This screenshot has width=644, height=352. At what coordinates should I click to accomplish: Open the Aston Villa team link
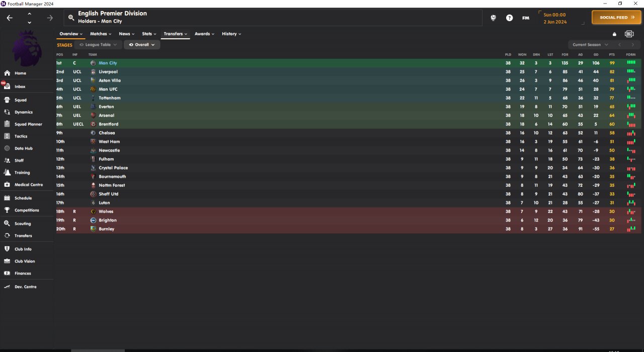tap(110, 81)
